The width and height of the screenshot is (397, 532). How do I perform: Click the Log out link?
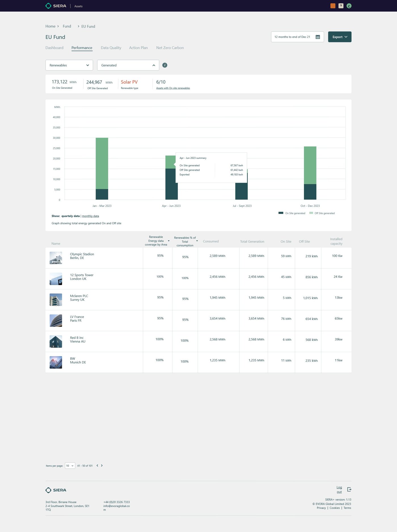[339, 489]
